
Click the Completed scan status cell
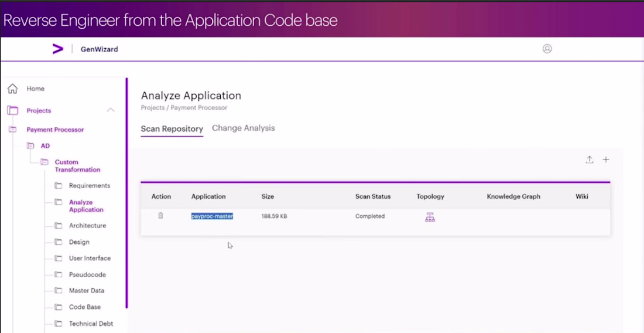(x=369, y=216)
